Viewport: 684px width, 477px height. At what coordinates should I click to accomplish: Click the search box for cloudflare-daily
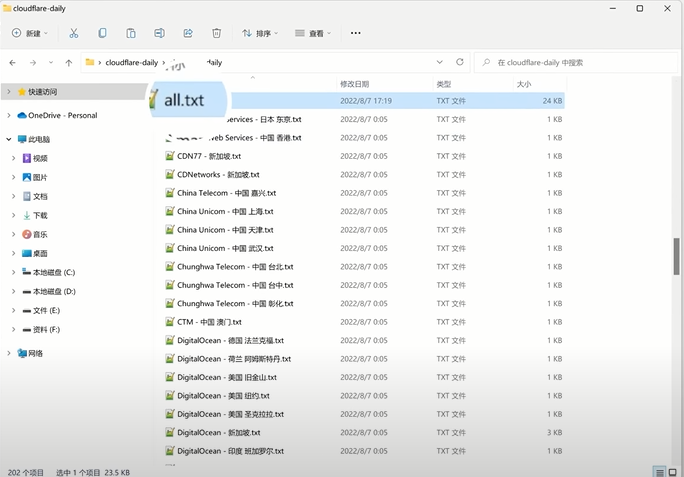[575, 62]
